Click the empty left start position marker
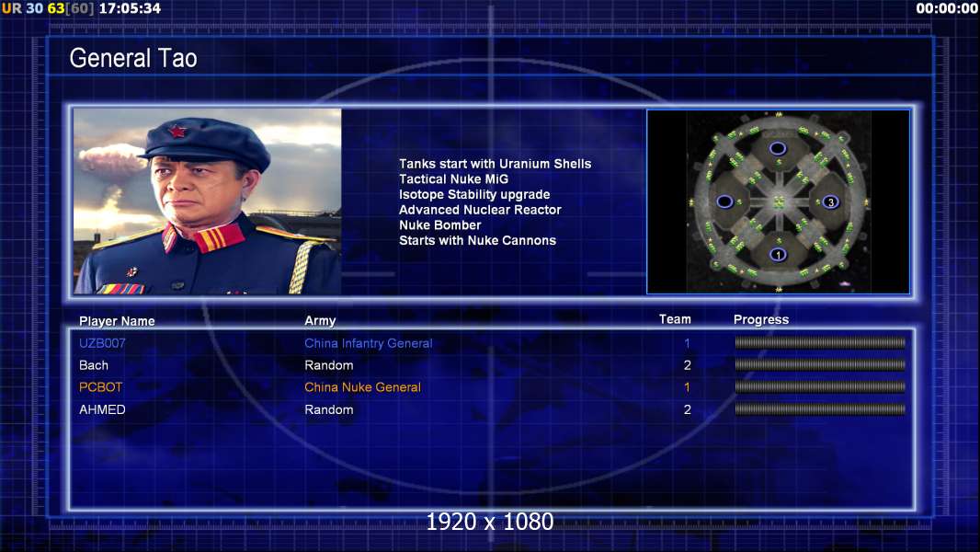The height and width of the screenshot is (552, 980). 724,201
